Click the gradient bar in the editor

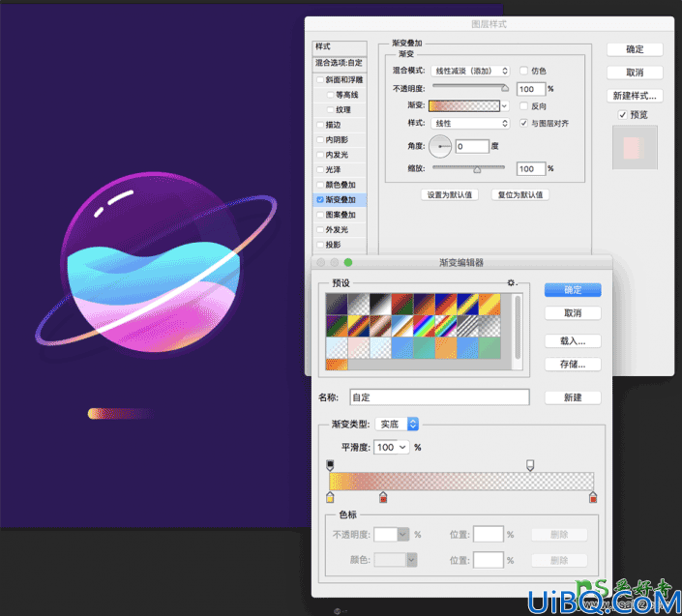[461, 482]
